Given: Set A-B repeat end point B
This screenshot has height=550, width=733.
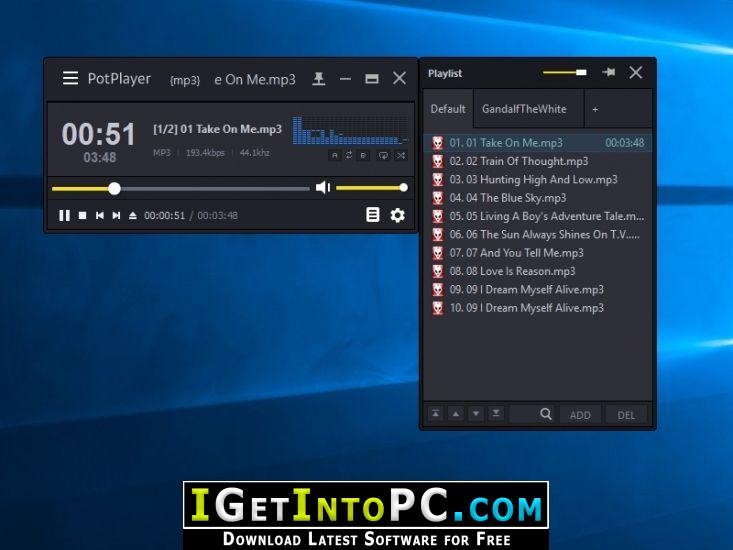Looking at the screenshot, I should pos(363,156).
